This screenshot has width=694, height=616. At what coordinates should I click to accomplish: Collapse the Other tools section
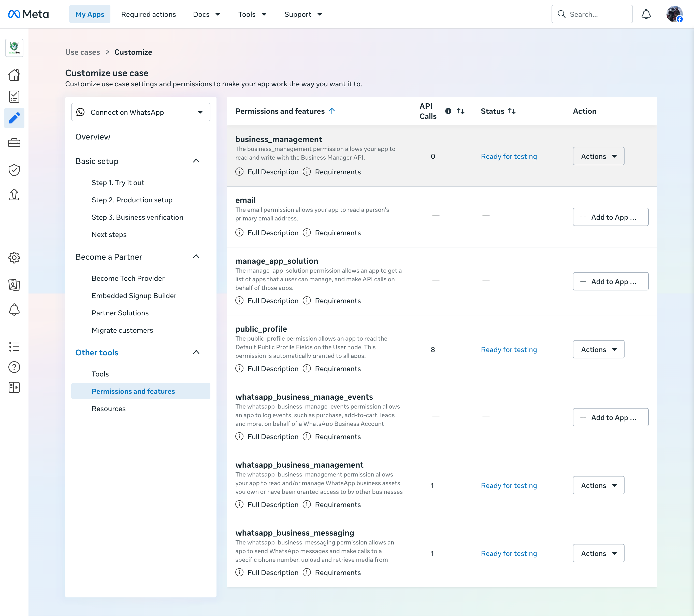(x=196, y=352)
